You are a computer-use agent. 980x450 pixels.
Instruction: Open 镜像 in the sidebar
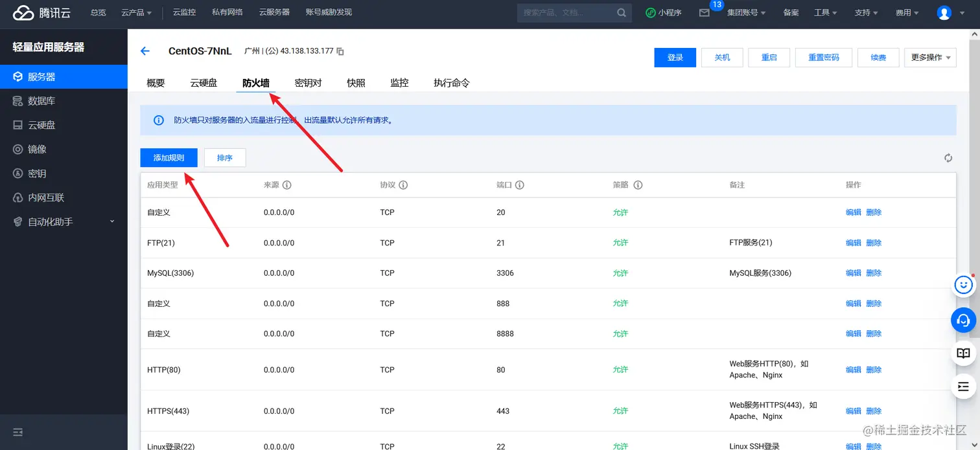pos(64,149)
